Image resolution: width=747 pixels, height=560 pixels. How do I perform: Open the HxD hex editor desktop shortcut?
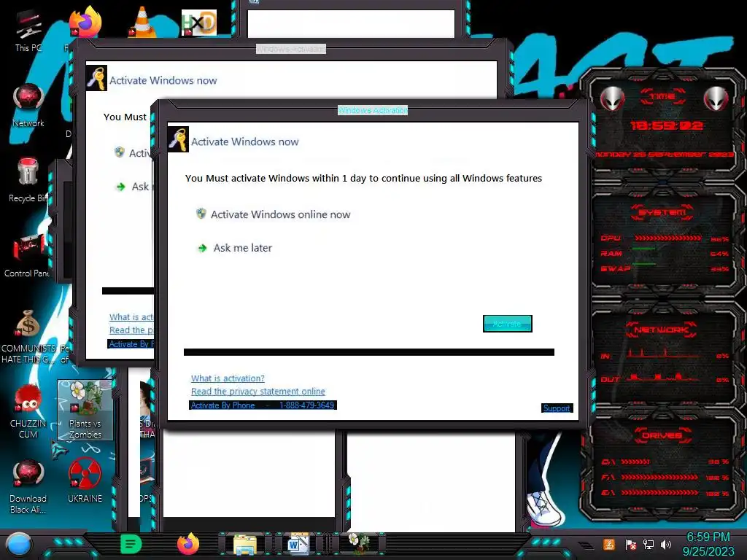pos(199,23)
